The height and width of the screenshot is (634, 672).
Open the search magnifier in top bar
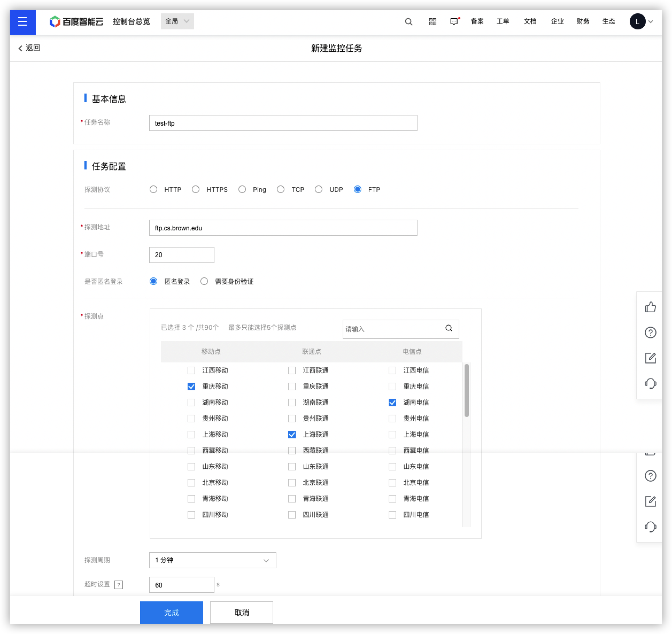tap(408, 22)
